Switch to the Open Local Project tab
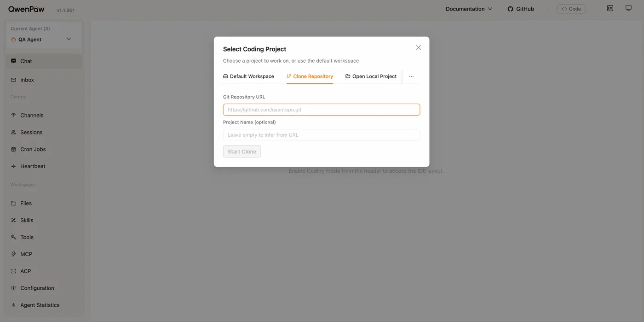 click(371, 76)
